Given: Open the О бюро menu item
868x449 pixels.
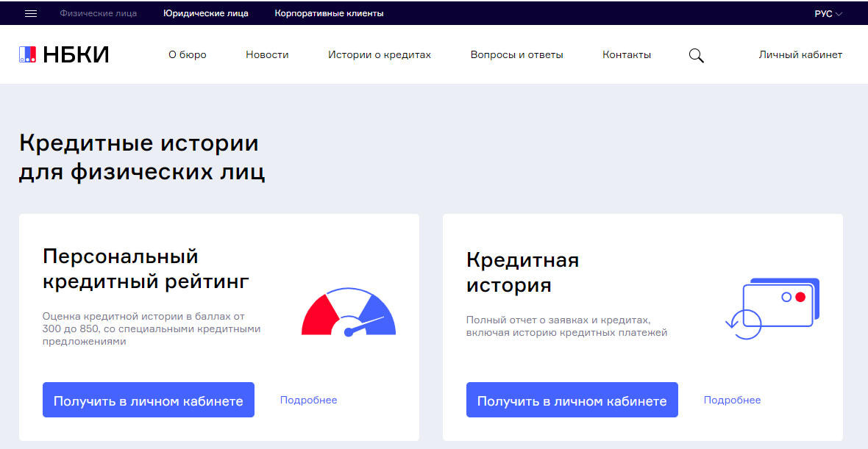Looking at the screenshot, I should [x=188, y=54].
